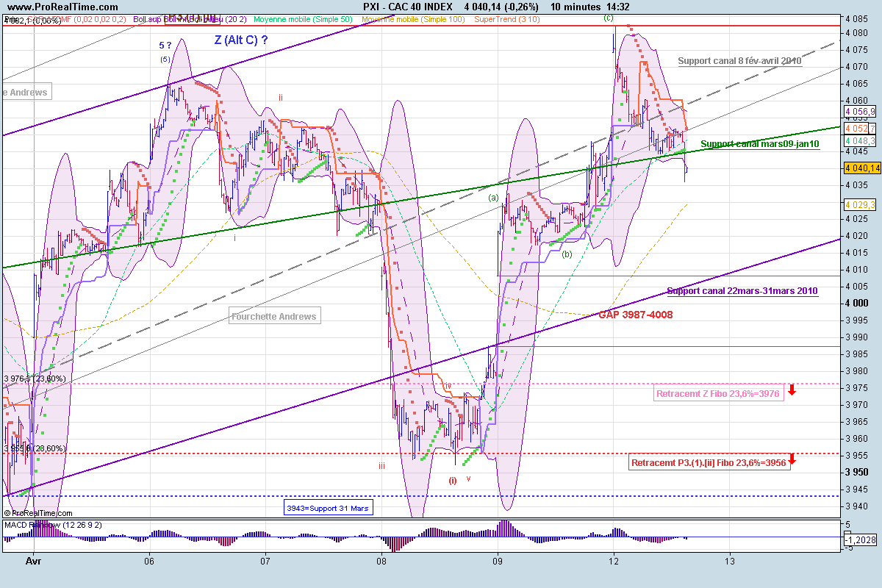The image size is (882, 588).
Task: Click the bold 4 000 price axis tick
Action: 857,303
